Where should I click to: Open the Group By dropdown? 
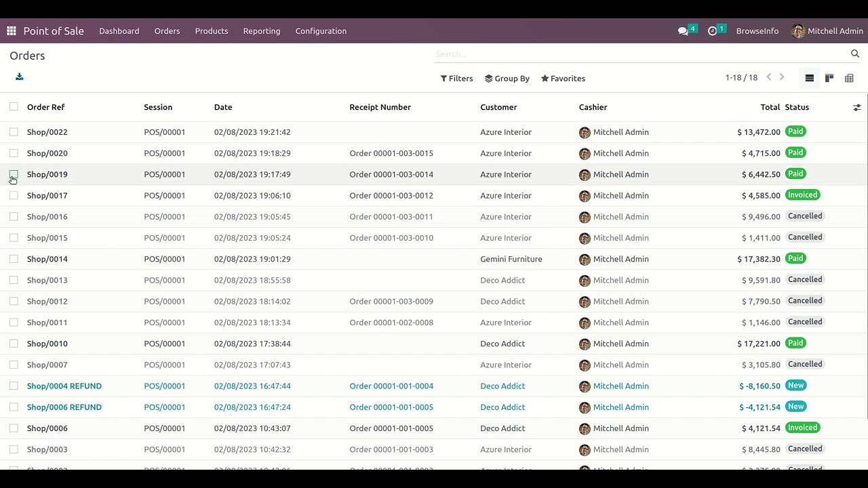coord(507,79)
